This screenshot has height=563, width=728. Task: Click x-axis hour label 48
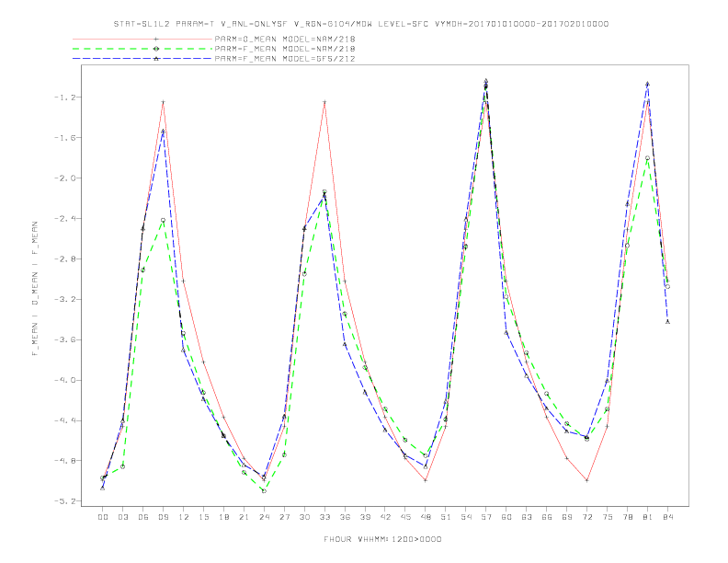pyautogui.click(x=426, y=517)
